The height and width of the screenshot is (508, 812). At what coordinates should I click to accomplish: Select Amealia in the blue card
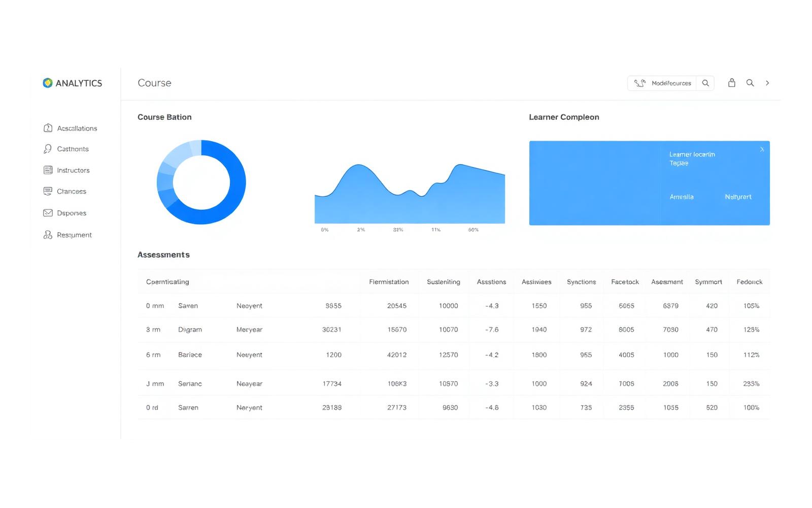point(682,197)
